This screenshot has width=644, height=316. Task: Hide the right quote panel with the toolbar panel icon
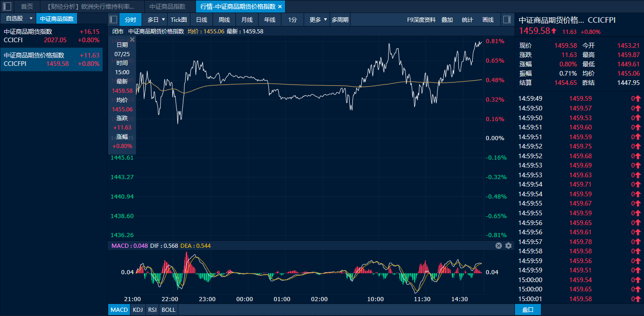tap(507, 19)
